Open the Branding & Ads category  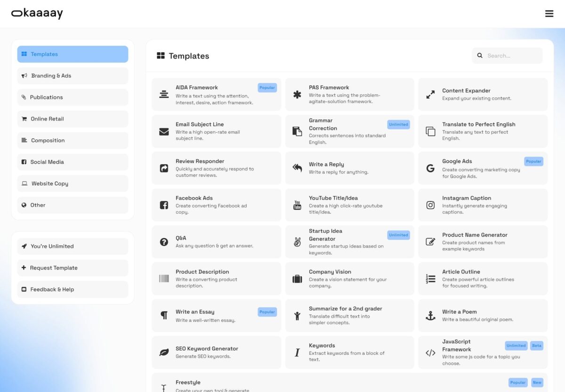tap(73, 76)
